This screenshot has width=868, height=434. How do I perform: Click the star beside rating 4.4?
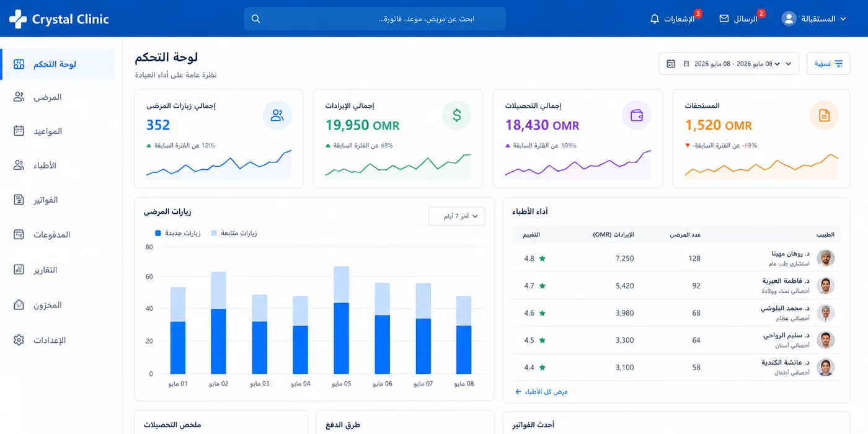point(542,368)
